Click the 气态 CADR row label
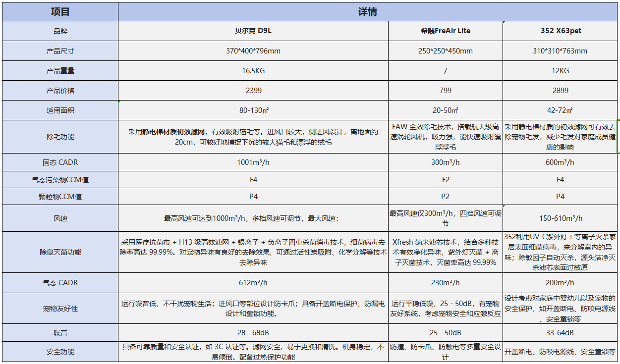The image size is (620, 364). [60, 283]
